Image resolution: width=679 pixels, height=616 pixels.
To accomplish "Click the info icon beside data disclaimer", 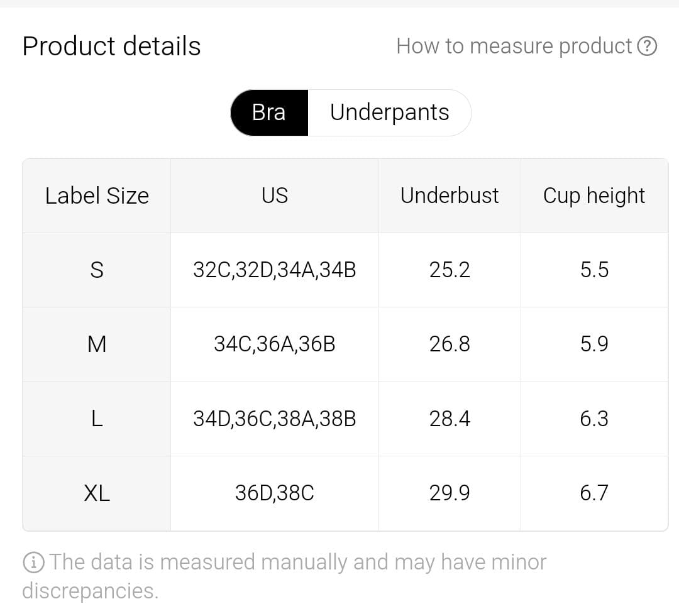I will (x=33, y=562).
